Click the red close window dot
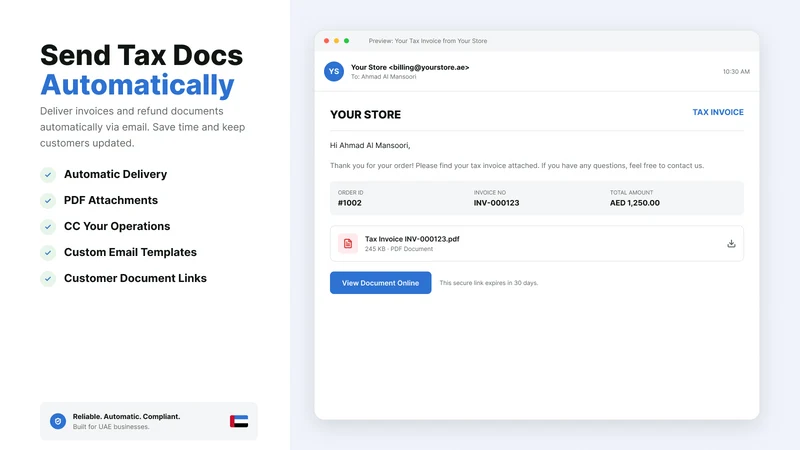Screen dimensions: 800x450 [327, 41]
